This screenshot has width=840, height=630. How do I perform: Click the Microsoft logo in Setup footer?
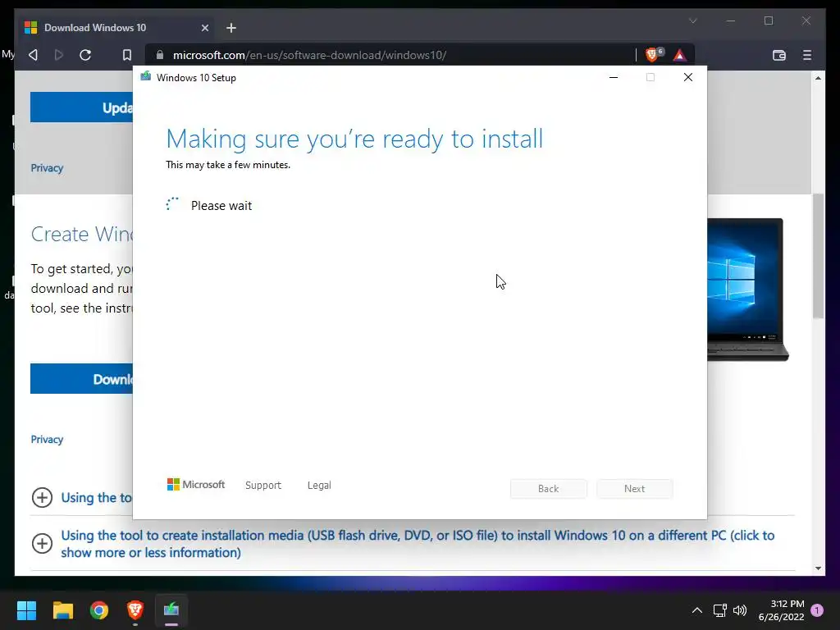coord(195,484)
